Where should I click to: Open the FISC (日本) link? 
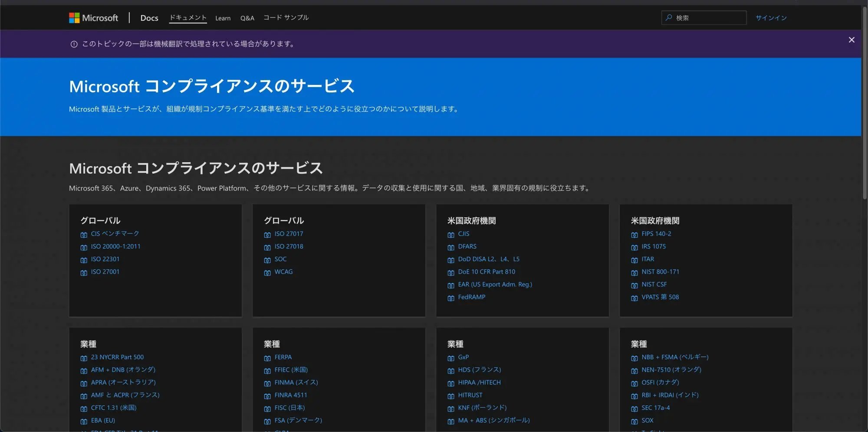coord(290,407)
